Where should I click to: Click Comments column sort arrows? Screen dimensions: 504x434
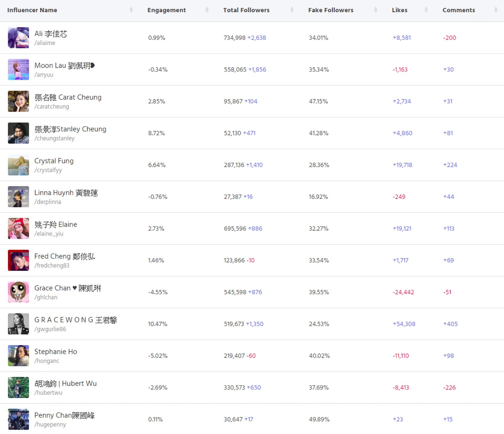(x=496, y=10)
